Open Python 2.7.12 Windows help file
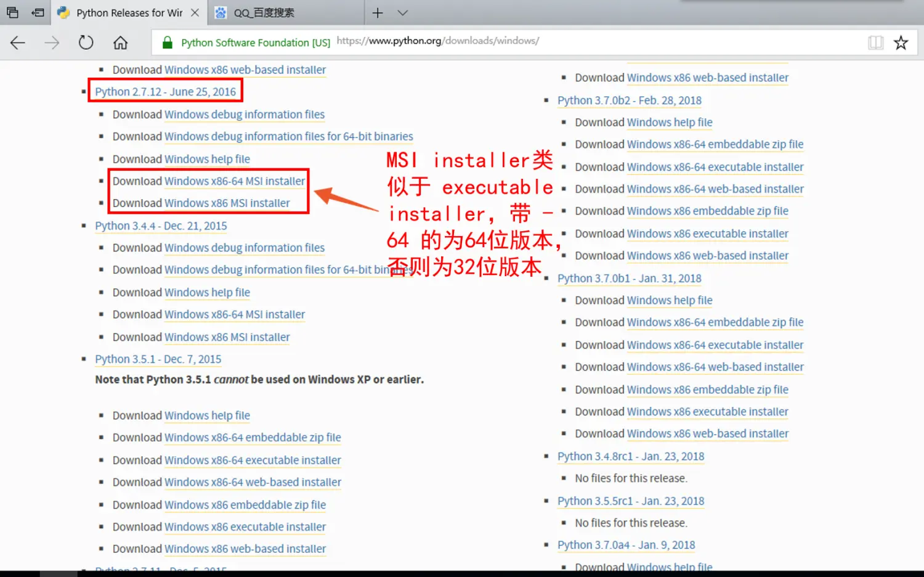The image size is (924, 577). click(x=207, y=159)
